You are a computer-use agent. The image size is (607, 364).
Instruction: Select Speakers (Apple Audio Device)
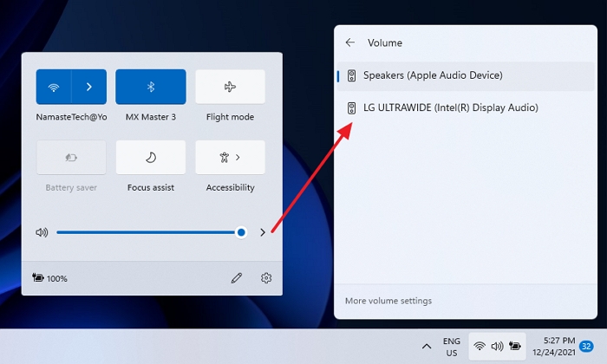click(x=466, y=75)
